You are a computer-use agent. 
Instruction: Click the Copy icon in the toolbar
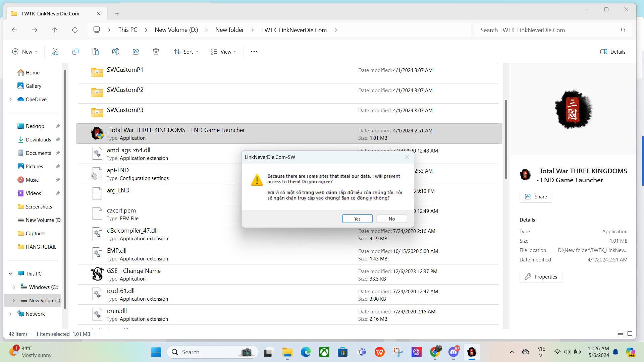[75, 52]
